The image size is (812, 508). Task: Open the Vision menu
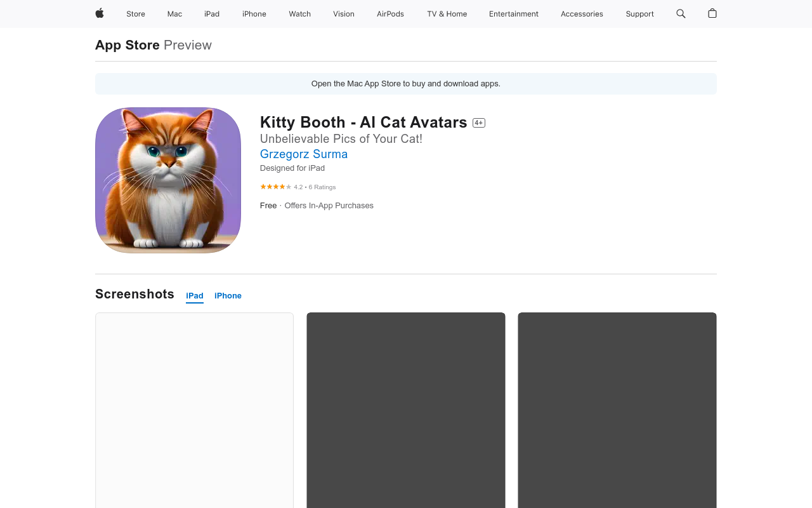[344, 14]
